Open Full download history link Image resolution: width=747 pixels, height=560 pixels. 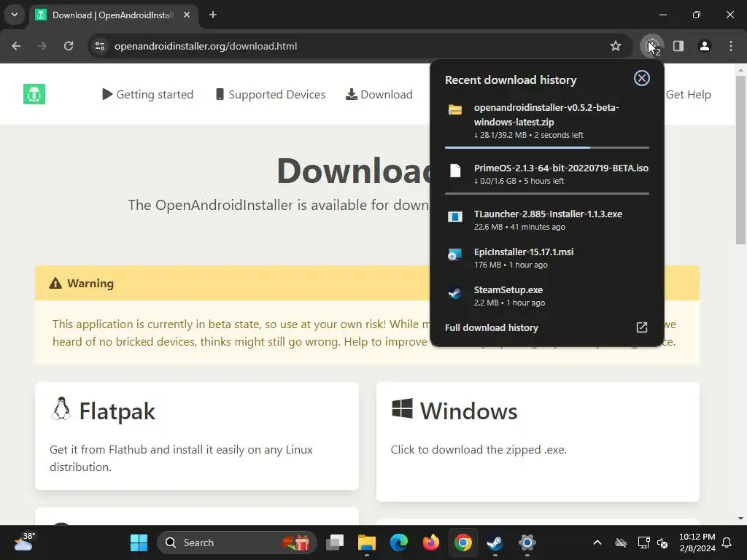(x=491, y=327)
